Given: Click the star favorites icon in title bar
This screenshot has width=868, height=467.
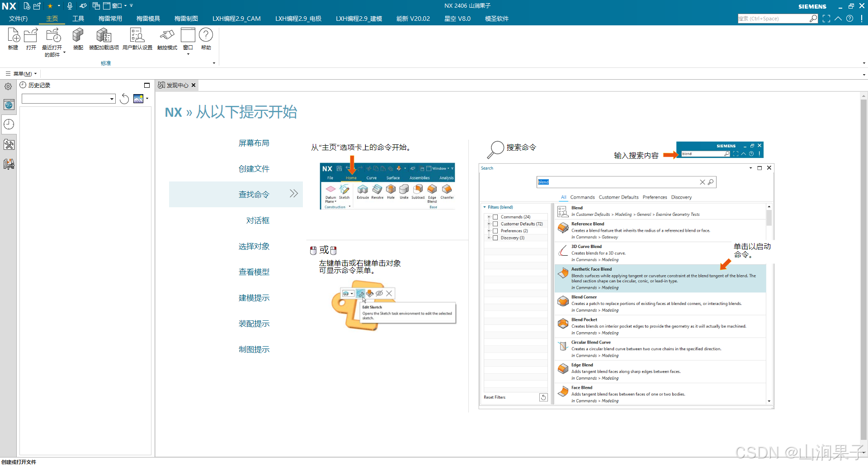Looking at the screenshot, I should click(50, 6).
